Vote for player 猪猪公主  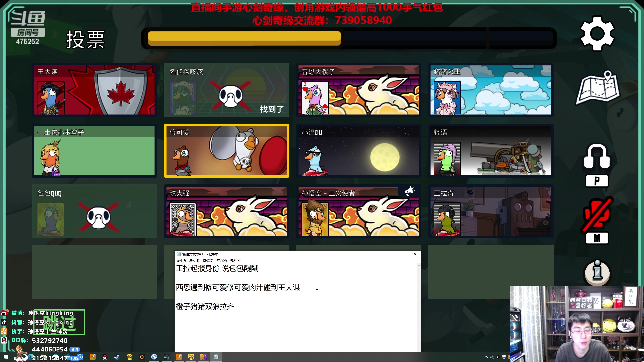pyautogui.click(x=491, y=90)
